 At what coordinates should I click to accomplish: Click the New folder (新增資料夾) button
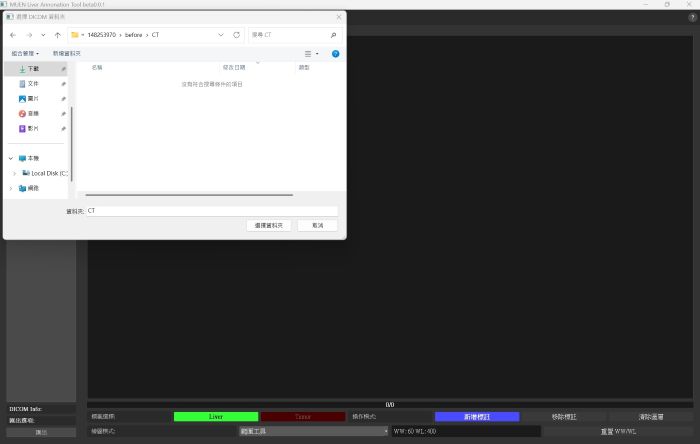click(67, 54)
